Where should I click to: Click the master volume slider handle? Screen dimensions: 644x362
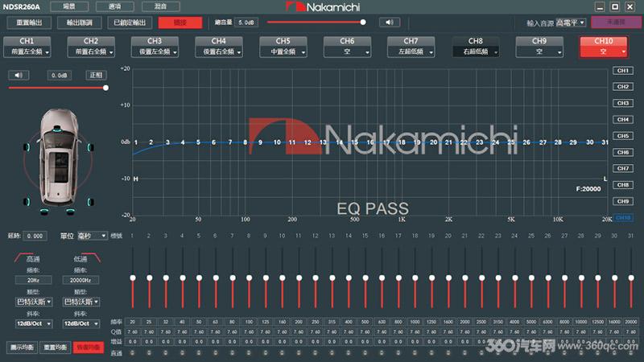(x=363, y=23)
